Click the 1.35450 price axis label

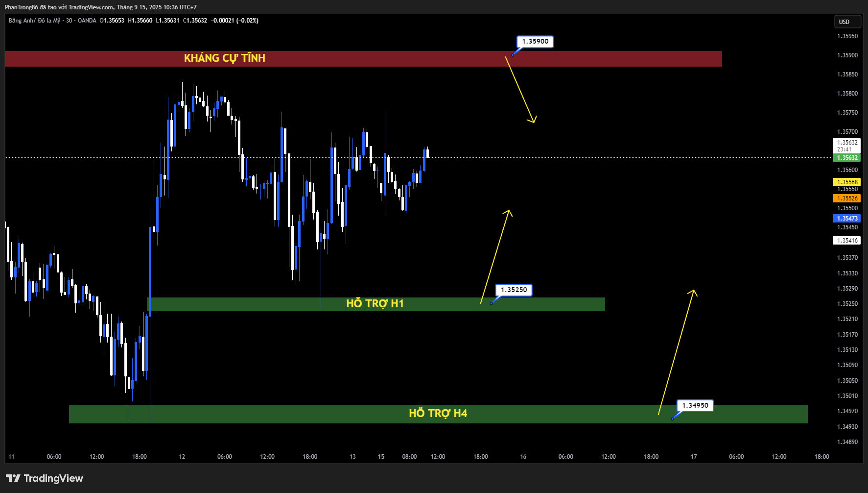coord(847,227)
